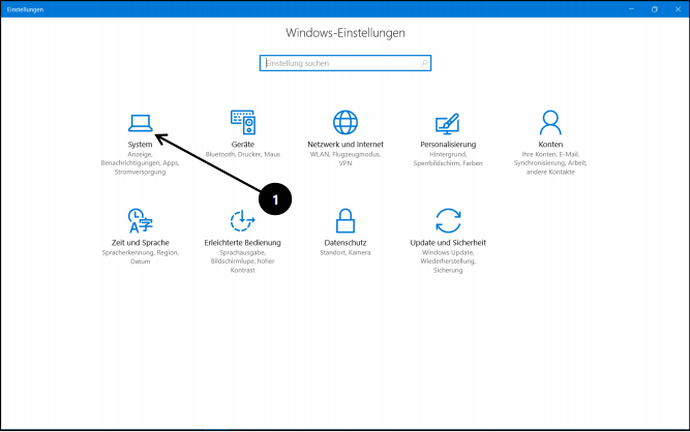The image size is (690, 432).
Task: Click the Update und Sicherheit label
Action: pos(448,242)
